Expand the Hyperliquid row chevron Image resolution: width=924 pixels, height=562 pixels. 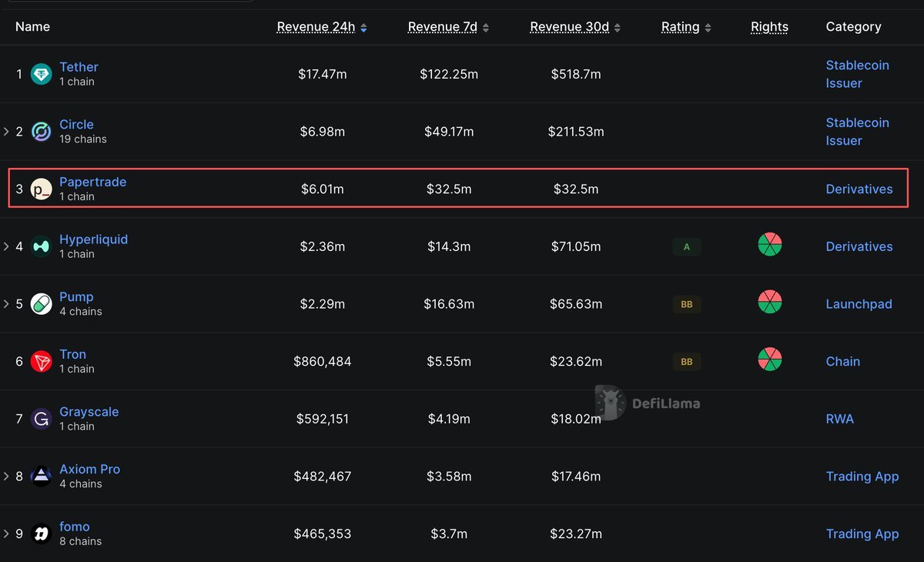[x=6, y=246]
